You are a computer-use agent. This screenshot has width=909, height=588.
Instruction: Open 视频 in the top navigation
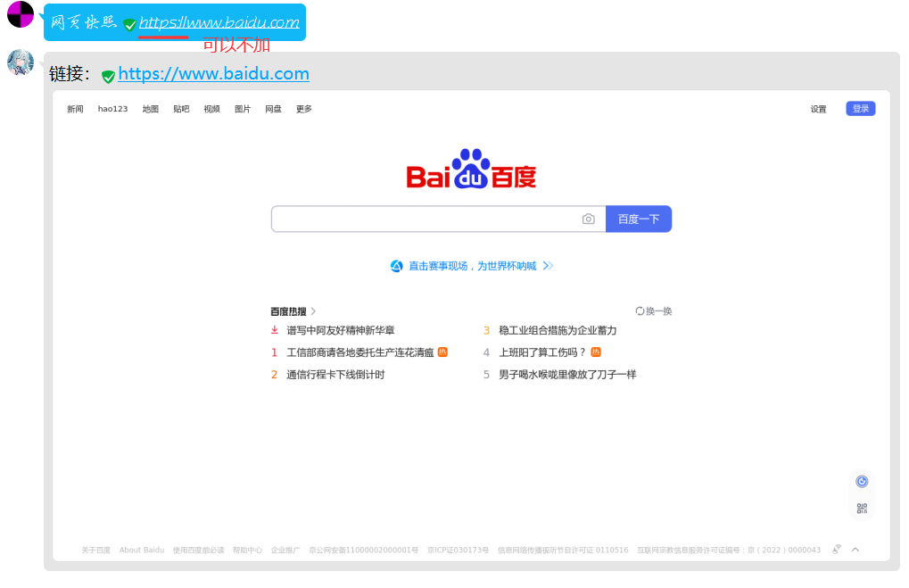click(212, 109)
